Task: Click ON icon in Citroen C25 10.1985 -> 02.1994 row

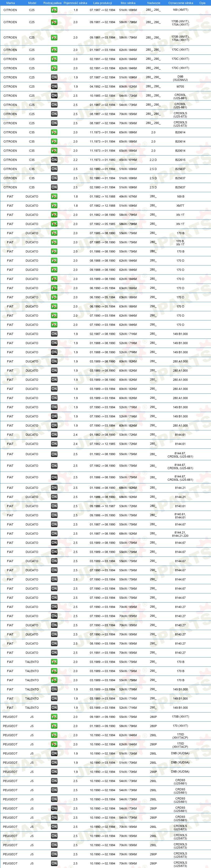Action: 54,96
